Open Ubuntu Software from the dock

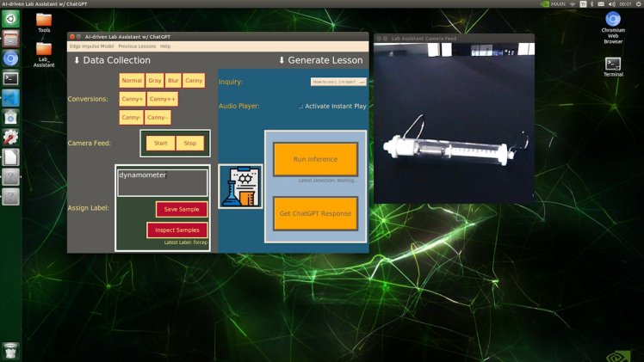click(x=10, y=118)
